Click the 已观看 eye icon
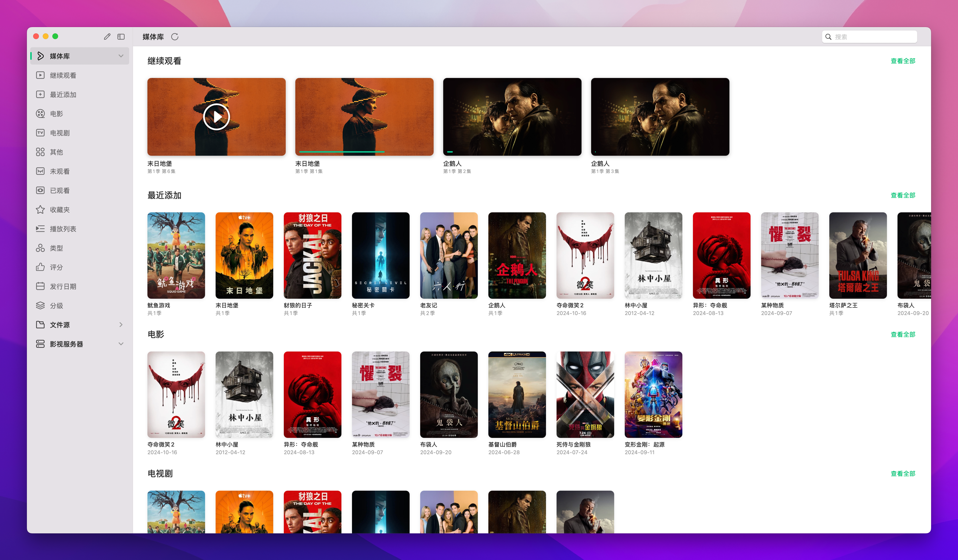The image size is (958, 560). pyautogui.click(x=40, y=190)
